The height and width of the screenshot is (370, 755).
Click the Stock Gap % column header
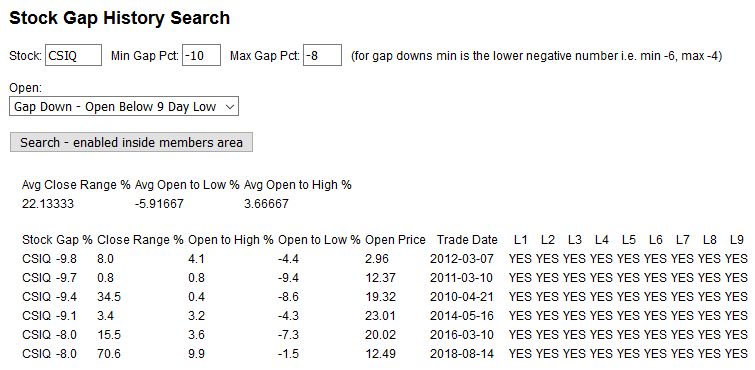[x=57, y=239]
